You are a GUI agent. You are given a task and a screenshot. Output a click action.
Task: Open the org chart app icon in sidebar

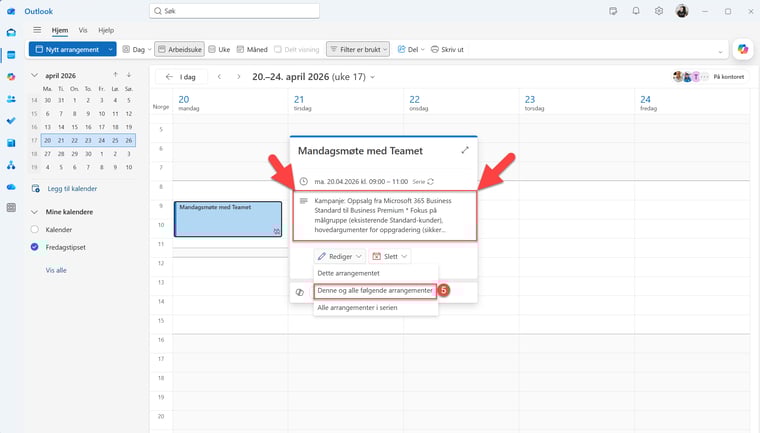click(x=11, y=165)
